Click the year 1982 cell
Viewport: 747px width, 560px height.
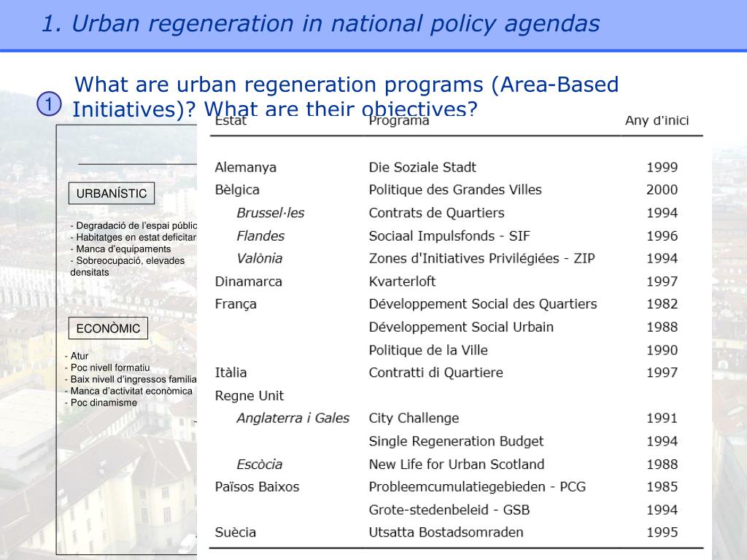point(662,304)
